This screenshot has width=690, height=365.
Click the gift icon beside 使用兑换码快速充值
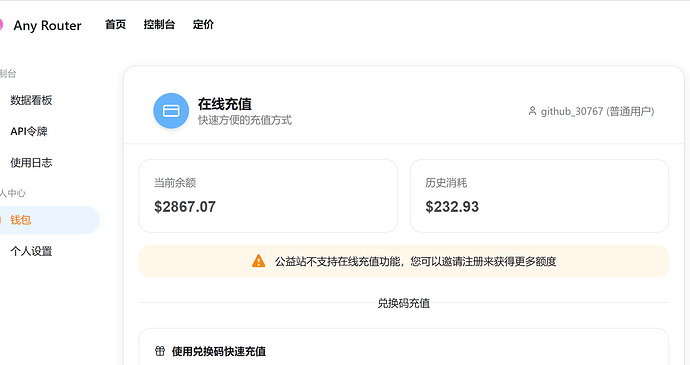click(160, 351)
